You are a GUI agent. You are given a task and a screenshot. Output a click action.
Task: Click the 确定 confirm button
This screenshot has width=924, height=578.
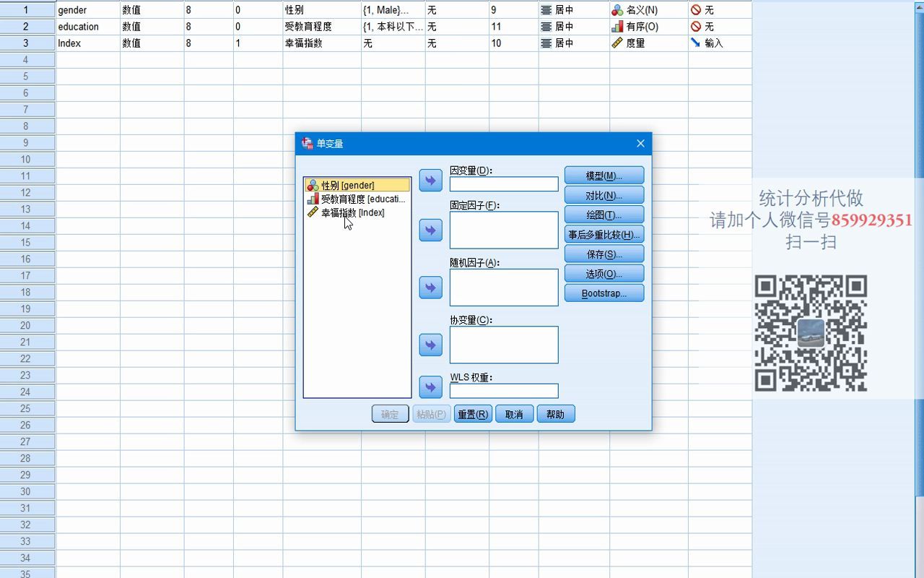tap(390, 414)
